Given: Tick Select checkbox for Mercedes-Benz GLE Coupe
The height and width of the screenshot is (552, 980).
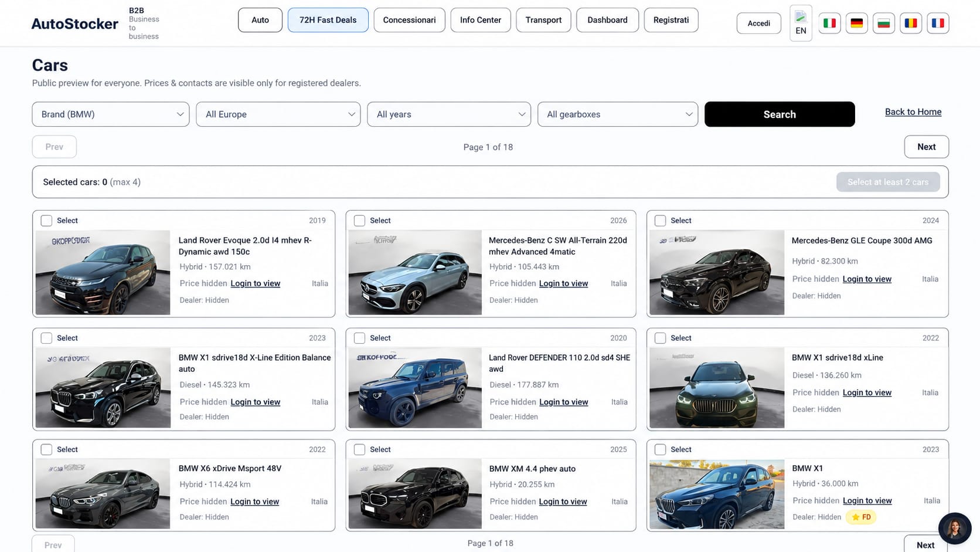Looking at the screenshot, I should (x=660, y=221).
